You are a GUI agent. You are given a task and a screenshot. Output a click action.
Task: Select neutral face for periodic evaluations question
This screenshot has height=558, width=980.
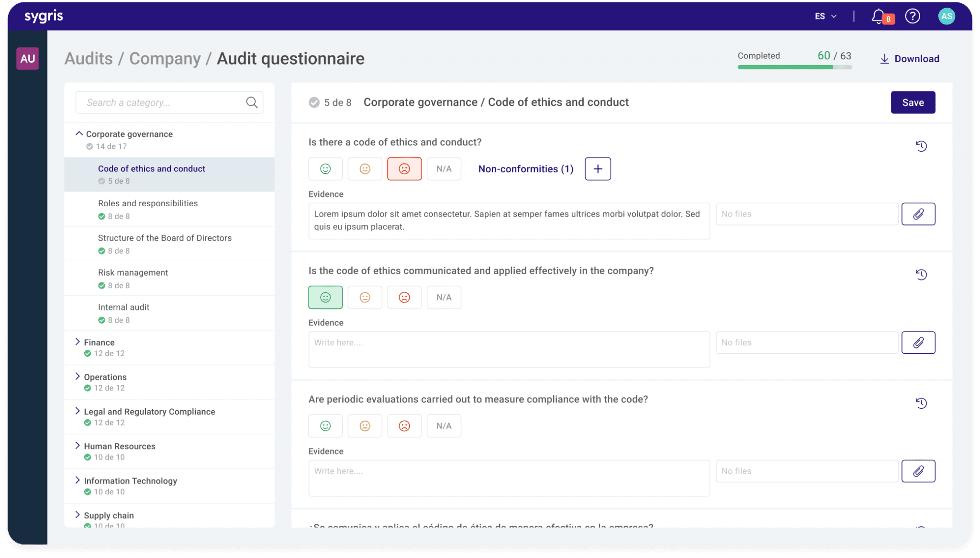pos(365,426)
